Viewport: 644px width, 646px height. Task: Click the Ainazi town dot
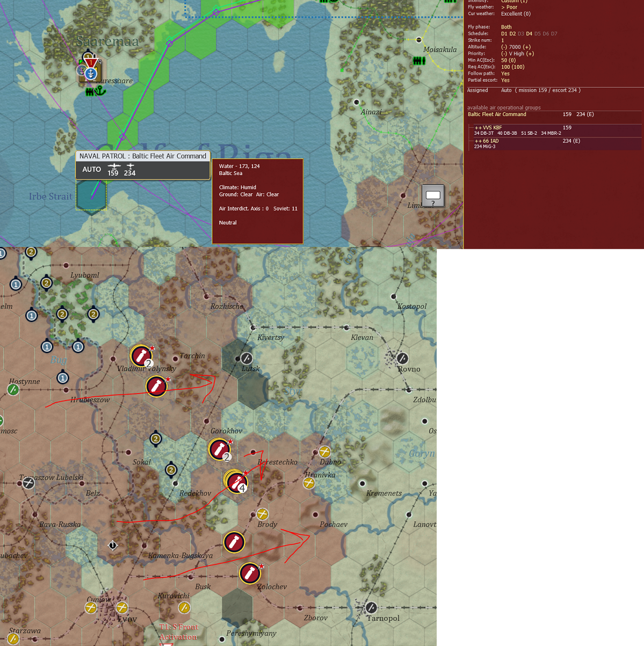point(356,102)
